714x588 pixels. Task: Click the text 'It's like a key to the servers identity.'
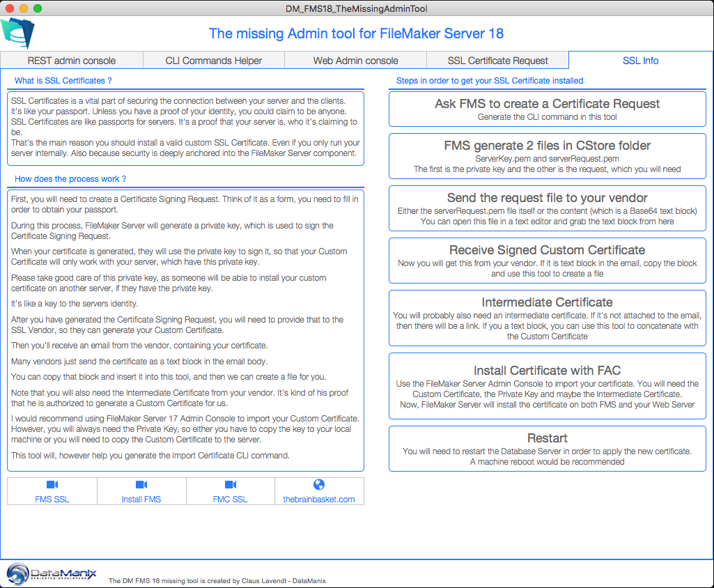(x=75, y=304)
